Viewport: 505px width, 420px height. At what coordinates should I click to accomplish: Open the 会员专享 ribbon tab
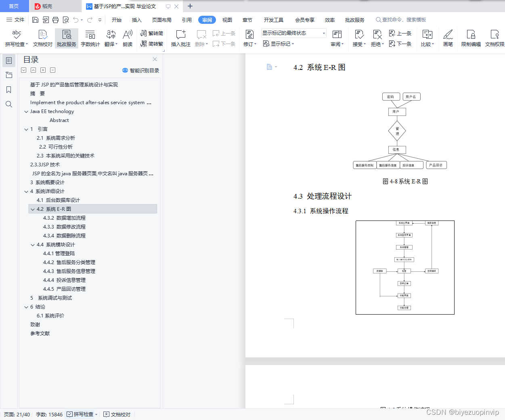pyautogui.click(x=305, y=20)
